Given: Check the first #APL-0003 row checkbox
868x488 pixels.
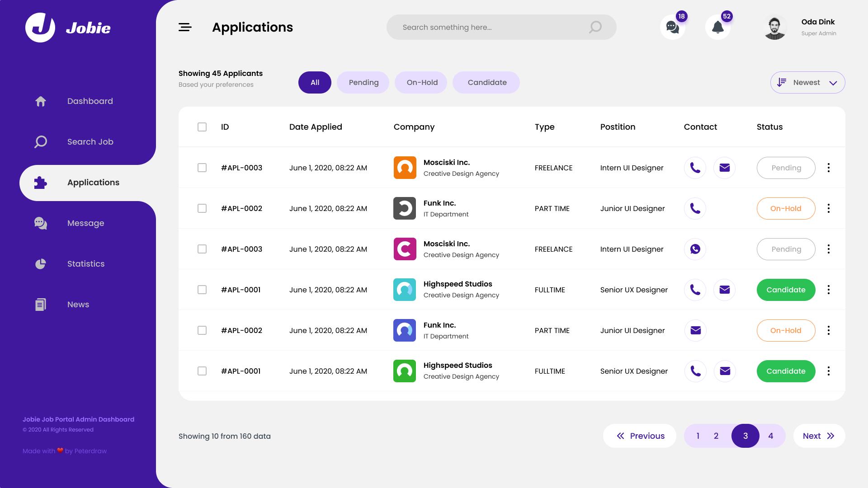Looking at the screenshot, I should click(202, 168).
